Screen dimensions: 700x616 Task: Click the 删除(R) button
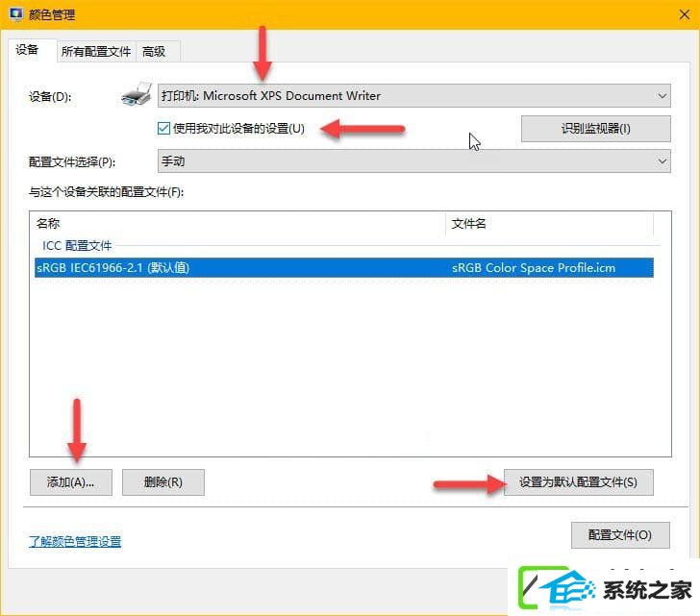163,482
